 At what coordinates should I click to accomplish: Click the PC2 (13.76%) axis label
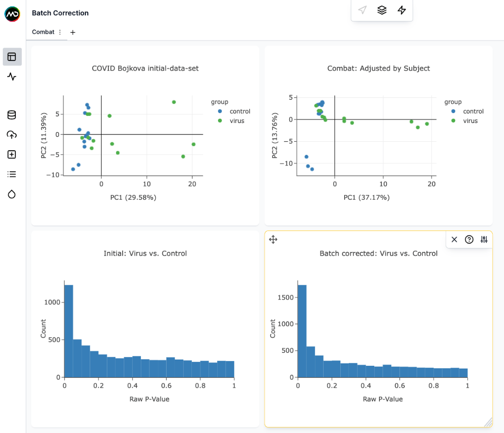point(274,135)
